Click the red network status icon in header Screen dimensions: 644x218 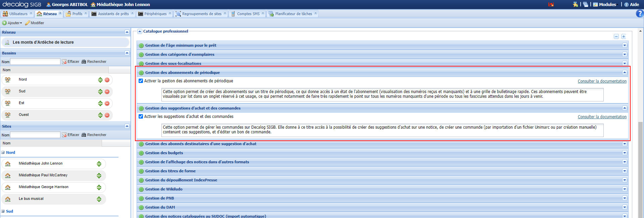[x=551, y=4]
